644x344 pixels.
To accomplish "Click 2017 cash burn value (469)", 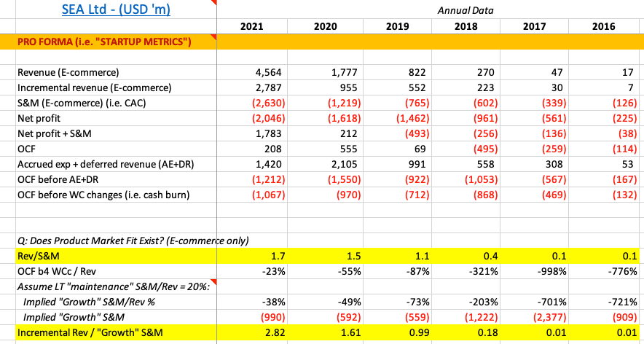I will coord(554,195).
